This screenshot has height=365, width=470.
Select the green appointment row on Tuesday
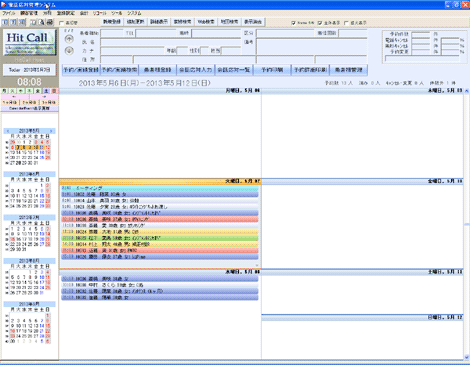tap(160, 238)
